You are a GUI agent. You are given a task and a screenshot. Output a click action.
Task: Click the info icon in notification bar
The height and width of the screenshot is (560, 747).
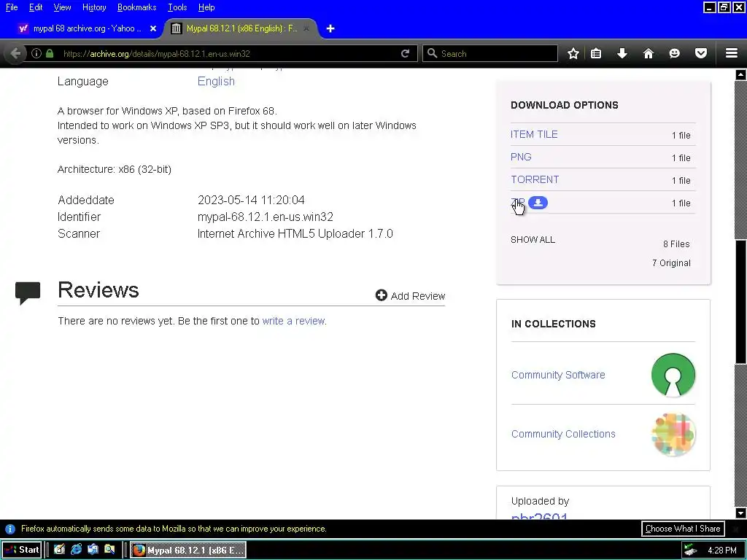tap(10, 529)
